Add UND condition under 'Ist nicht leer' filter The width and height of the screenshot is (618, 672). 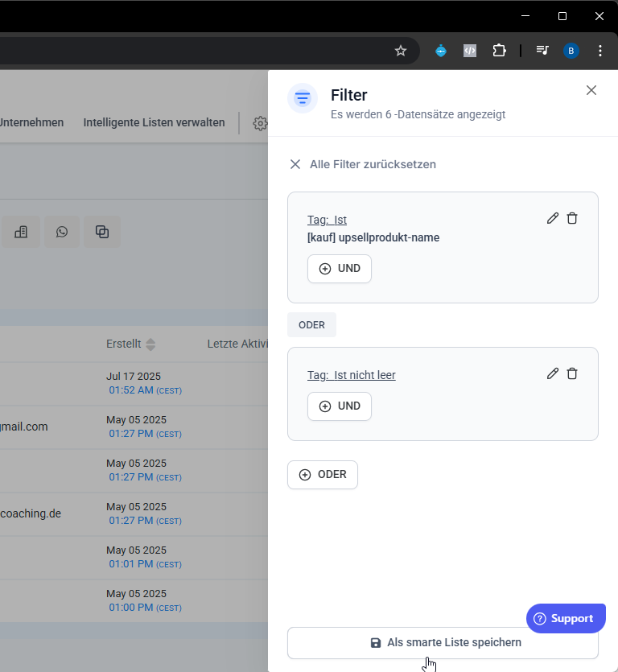pyautogui.click(x=340, y=406)
